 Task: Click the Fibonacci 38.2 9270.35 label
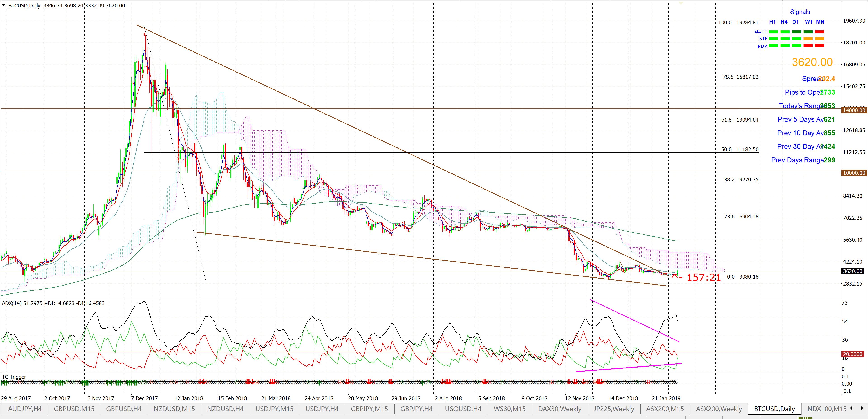[x=741, y=180]
